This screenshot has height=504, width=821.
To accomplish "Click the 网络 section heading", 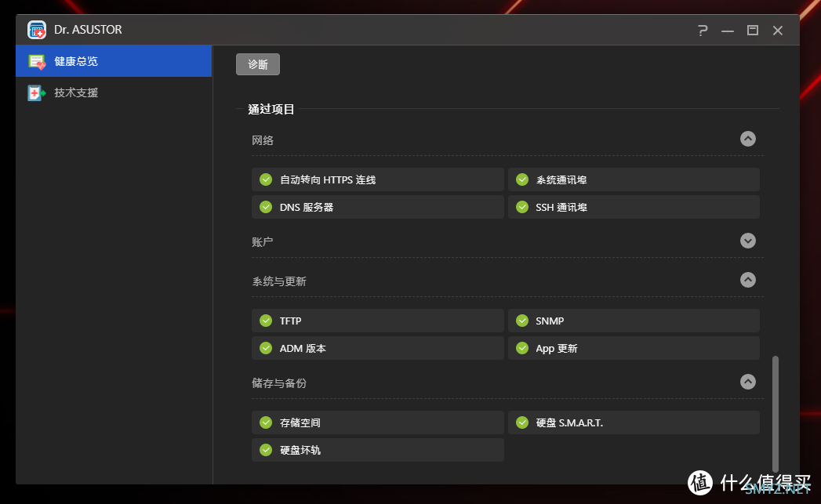I will click(x=263, y=140).
